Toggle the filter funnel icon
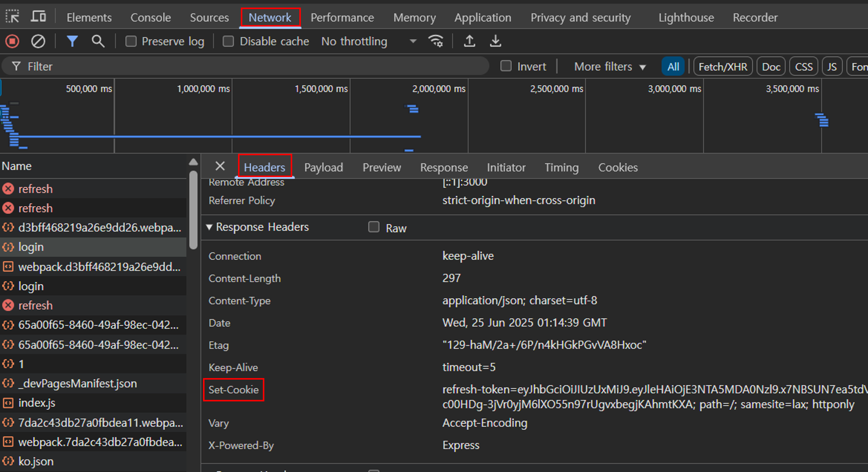The width and height of the screenshot is (868, 472). point(72,41)
